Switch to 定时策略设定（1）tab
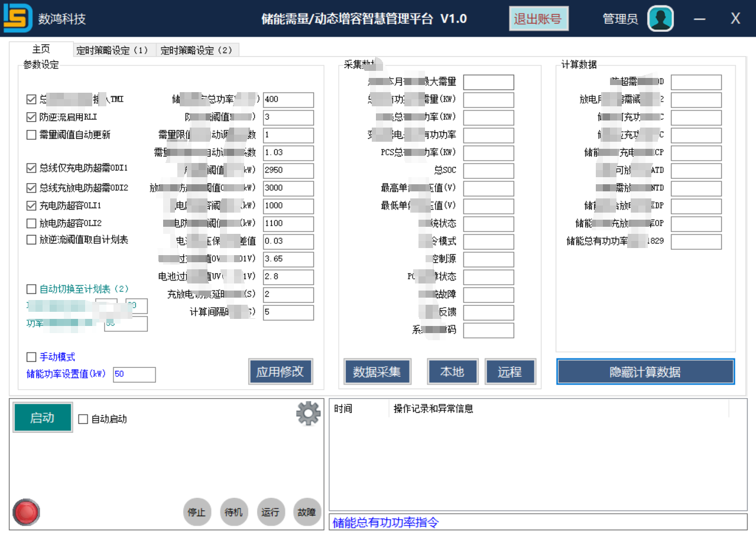 [112, 51]
